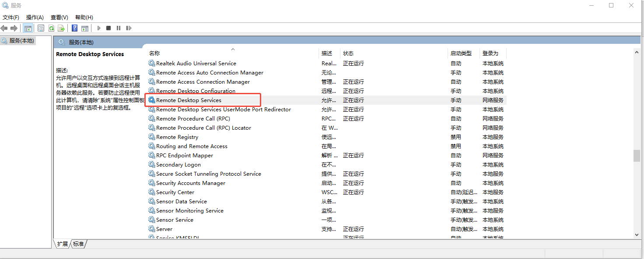Open the 查看(V) menu
Viewport: 644px width, 259px height.
coord(59,18)
